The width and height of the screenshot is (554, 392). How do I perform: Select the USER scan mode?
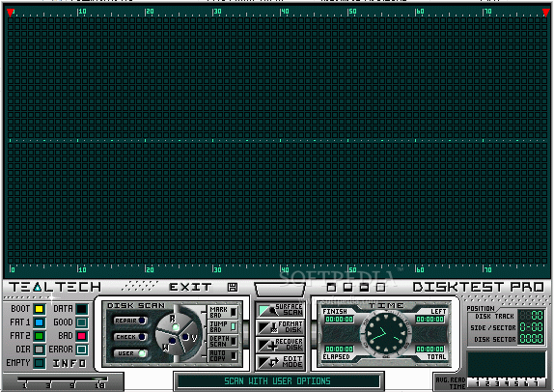pos(130,353)
